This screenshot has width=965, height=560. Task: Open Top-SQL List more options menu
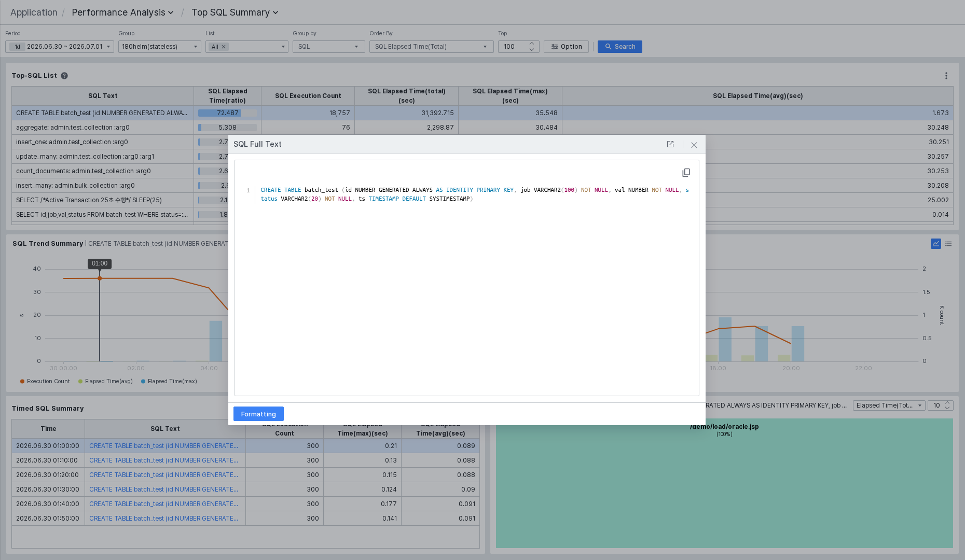(946, 76)
